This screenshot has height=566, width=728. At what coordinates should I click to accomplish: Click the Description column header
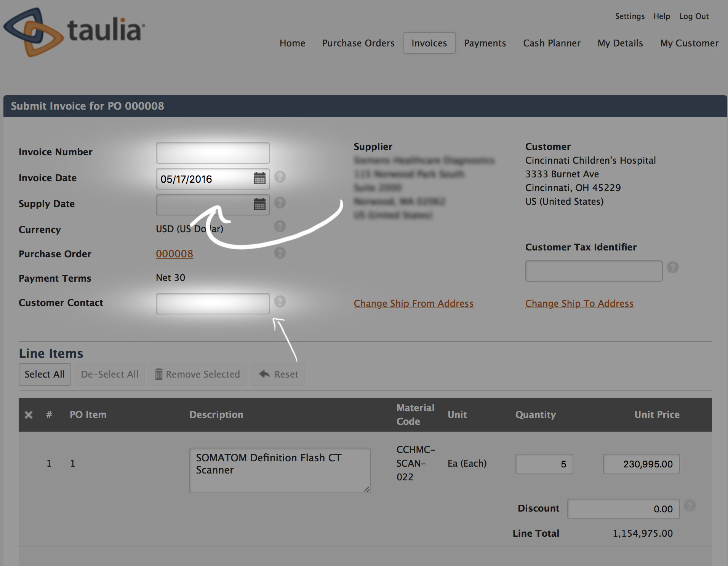216,415
